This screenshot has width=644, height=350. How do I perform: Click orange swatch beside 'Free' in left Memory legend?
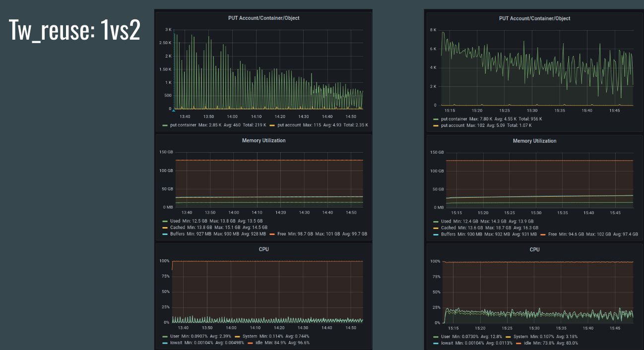click(x=272, y=233)
